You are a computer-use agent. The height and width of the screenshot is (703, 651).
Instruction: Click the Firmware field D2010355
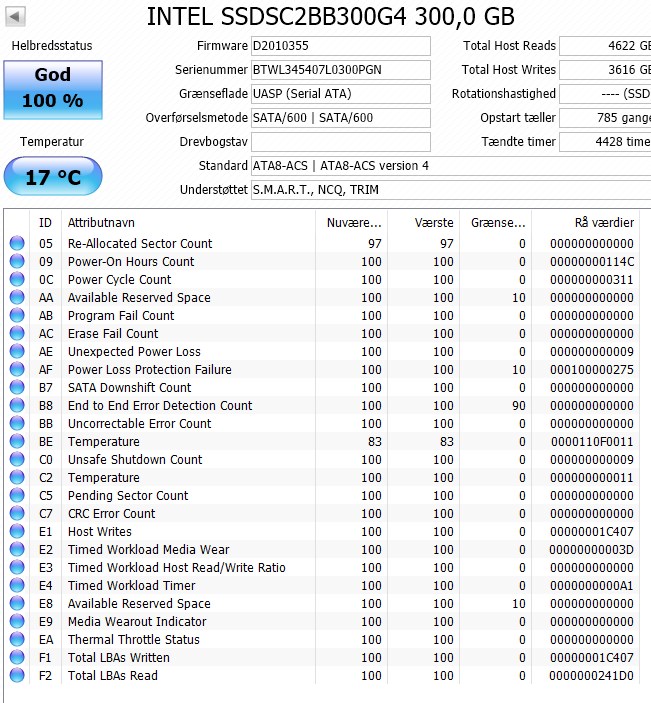[x=340, y=46]
